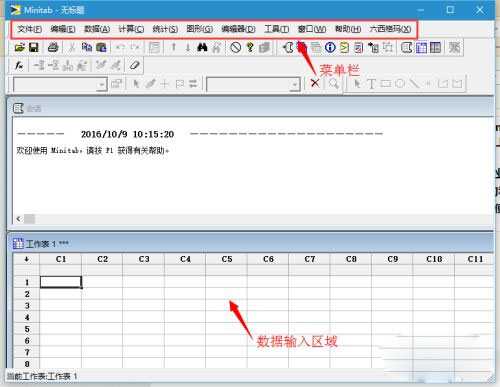The image size is (500, 387).
Task: Click the Close All Graphs icon
Action: tap(454, 47)
